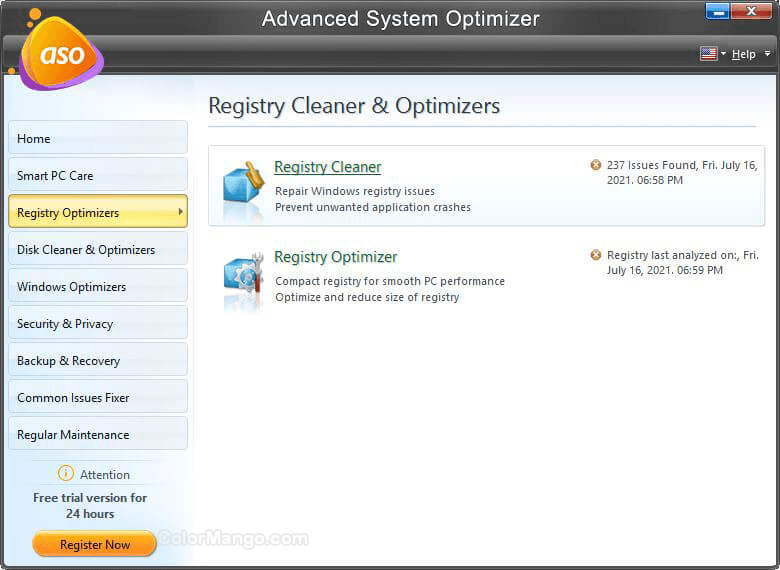The height and width of the screenshot is (570, 780).
Task: Click the US flag language icon
Action: tap(708, 54)
